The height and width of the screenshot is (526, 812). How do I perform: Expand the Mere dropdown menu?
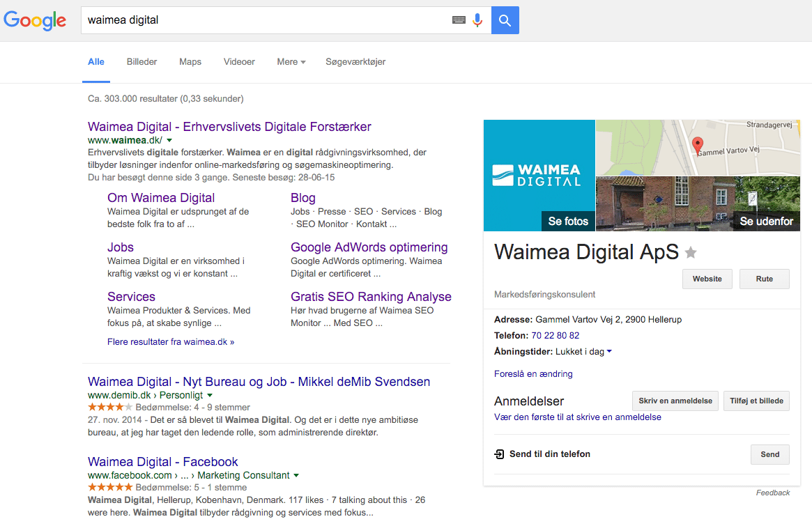[291, 61]
